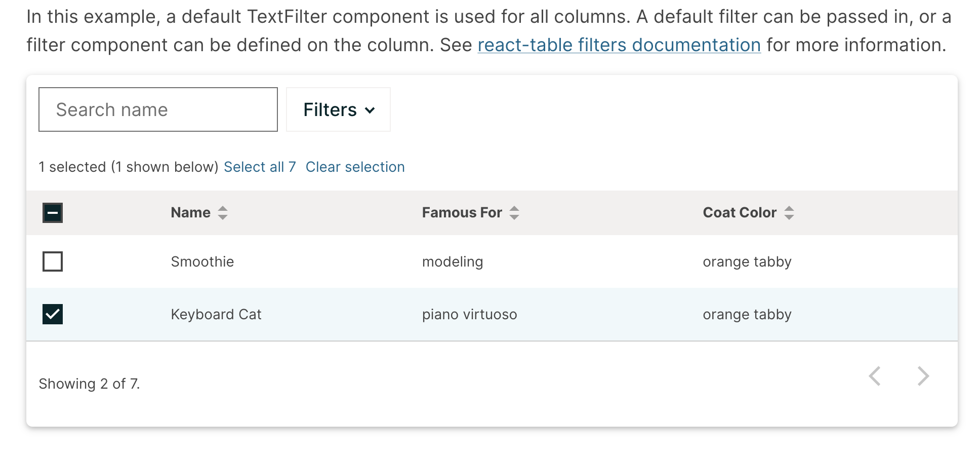Click the Name column sort icon

coord(223,213)
